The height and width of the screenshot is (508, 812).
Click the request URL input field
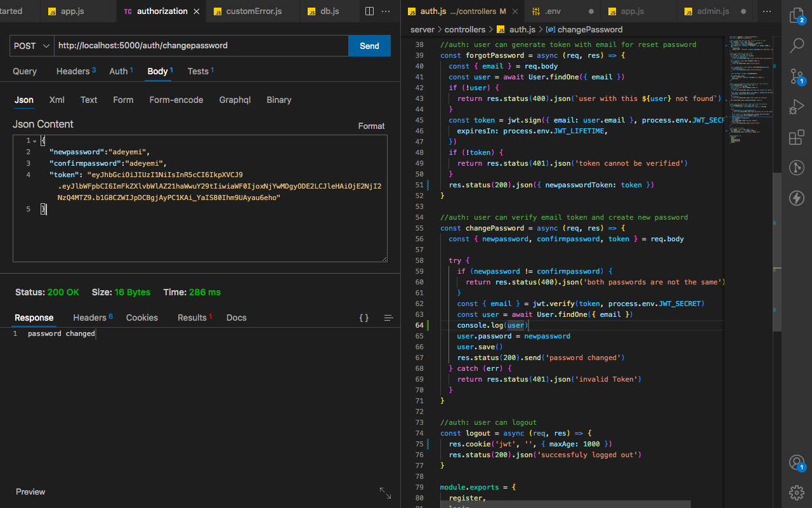[x=202, y=46]
